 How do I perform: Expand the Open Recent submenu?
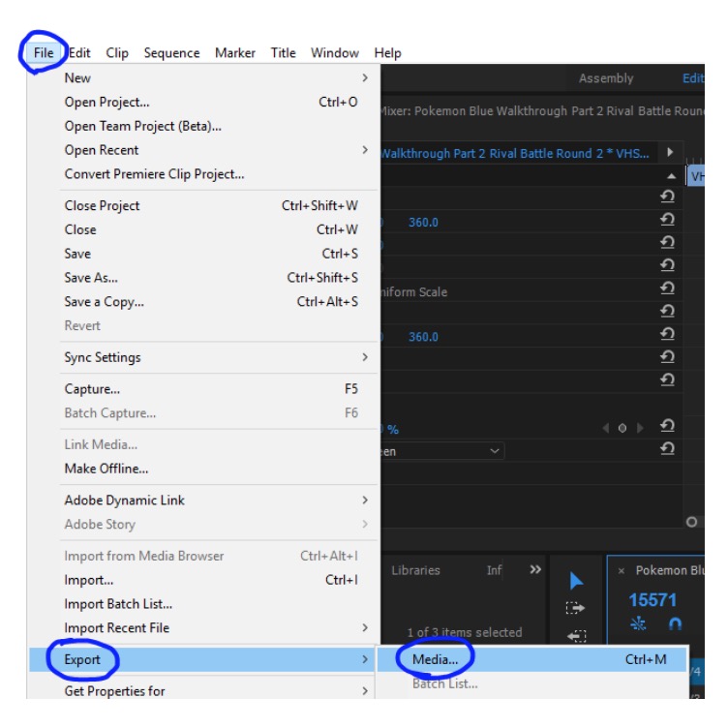pyautogui.click(x=364, y=150)
